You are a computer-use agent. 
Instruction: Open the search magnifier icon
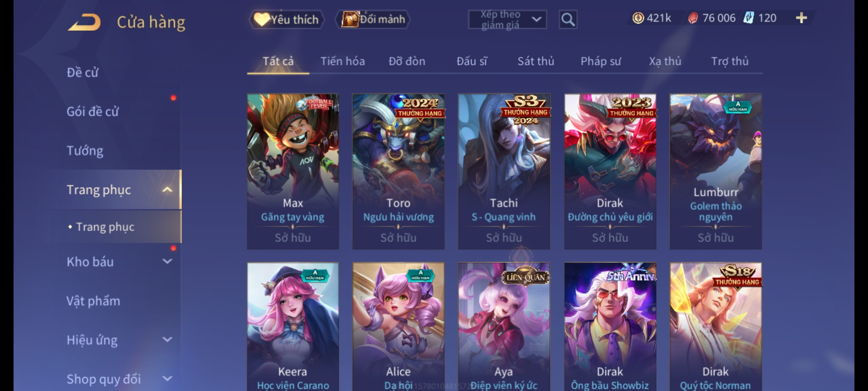coord(568,20)
